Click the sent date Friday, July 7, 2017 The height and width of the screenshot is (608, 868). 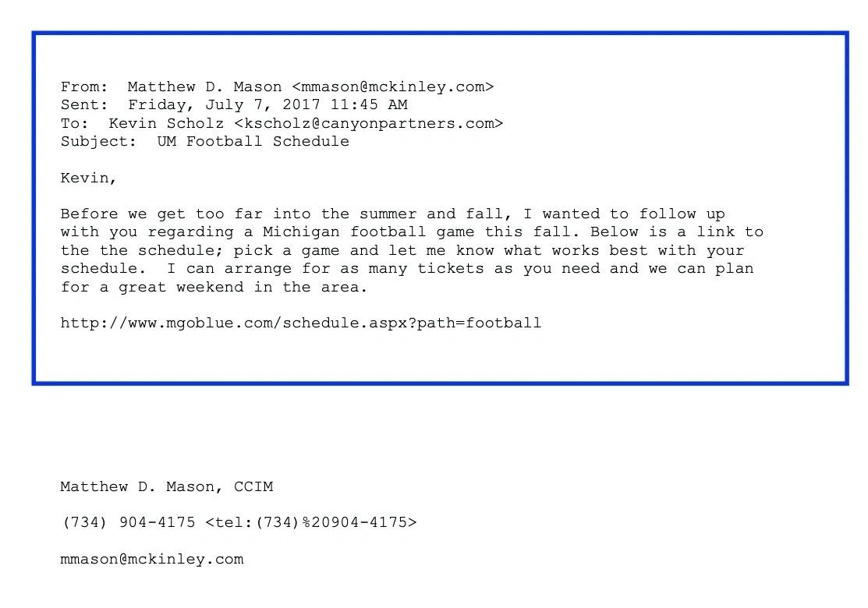(x=224, y=104)
